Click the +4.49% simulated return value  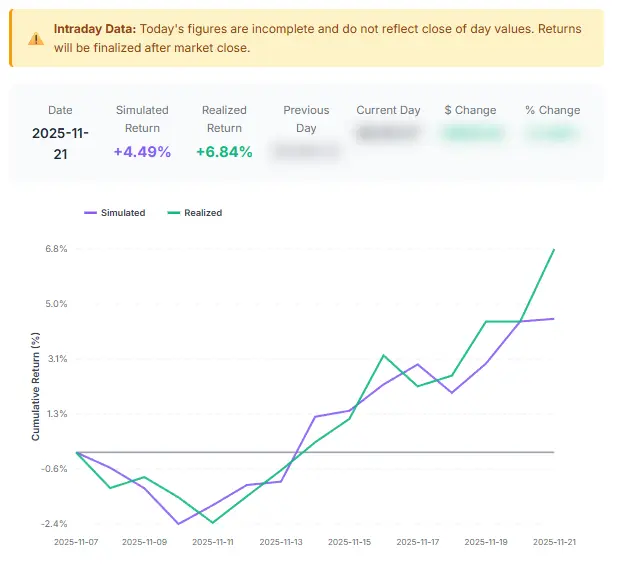tap(142, 152)
